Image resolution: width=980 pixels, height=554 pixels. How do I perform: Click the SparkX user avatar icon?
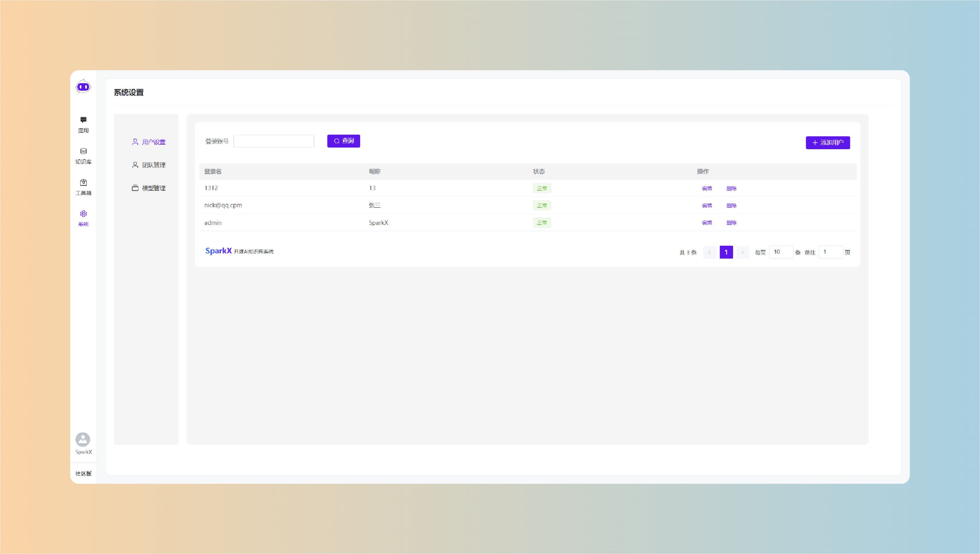click(x=83, y=439)
